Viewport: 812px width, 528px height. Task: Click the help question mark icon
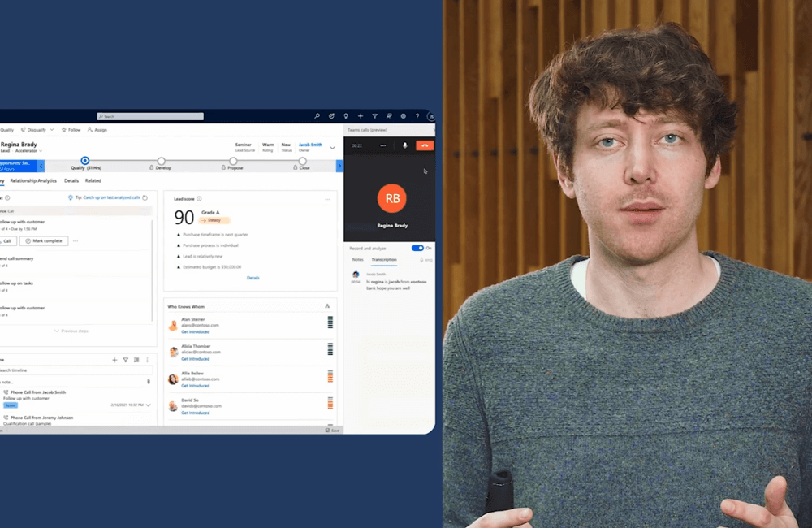click(417, 116)
